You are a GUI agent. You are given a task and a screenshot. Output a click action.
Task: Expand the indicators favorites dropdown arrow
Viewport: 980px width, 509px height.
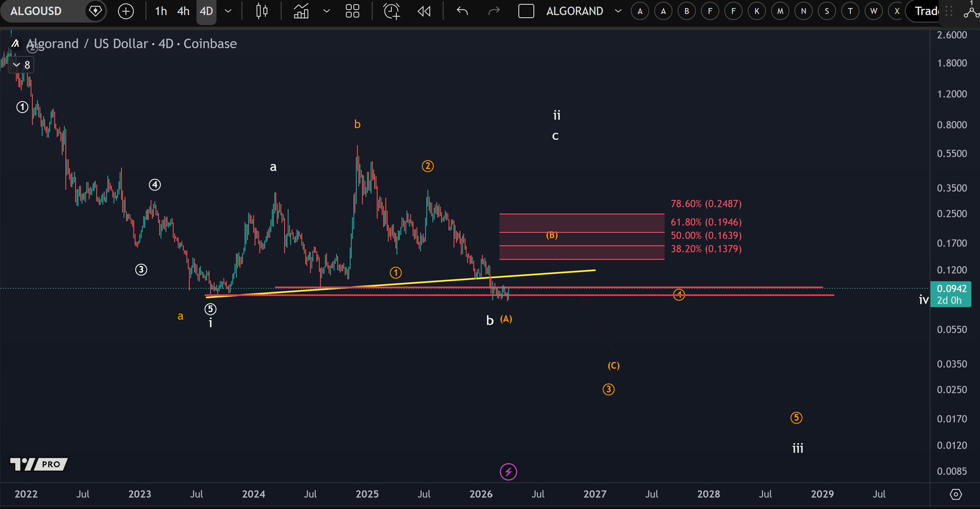click(x=326, y=11)
